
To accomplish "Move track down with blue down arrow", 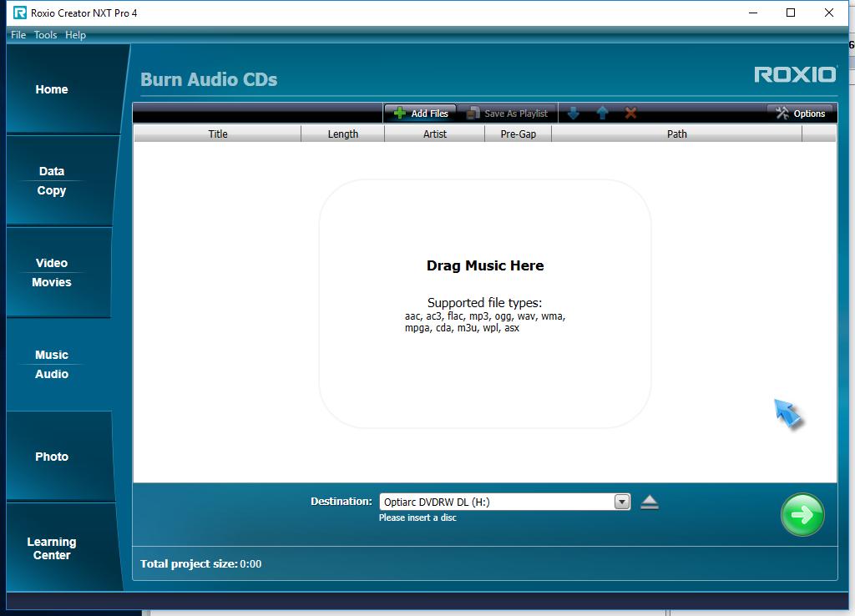I will click(573, 114).
